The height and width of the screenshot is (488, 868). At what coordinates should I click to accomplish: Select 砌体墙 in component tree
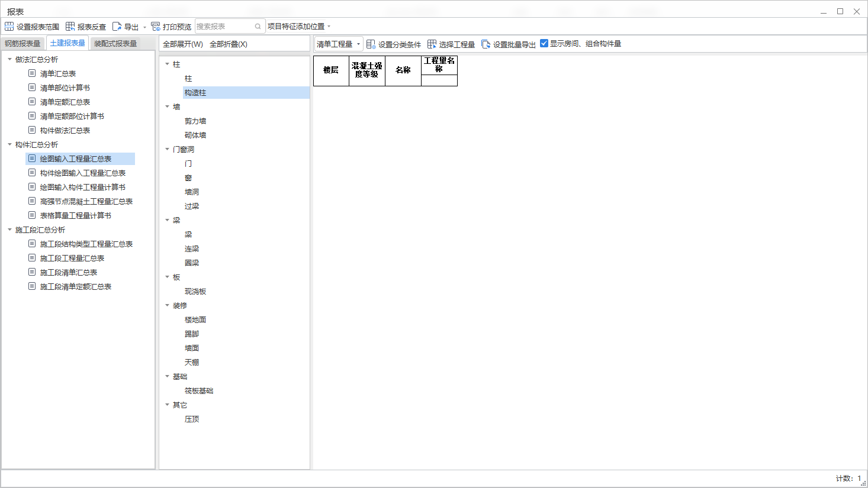pos(195,135)
